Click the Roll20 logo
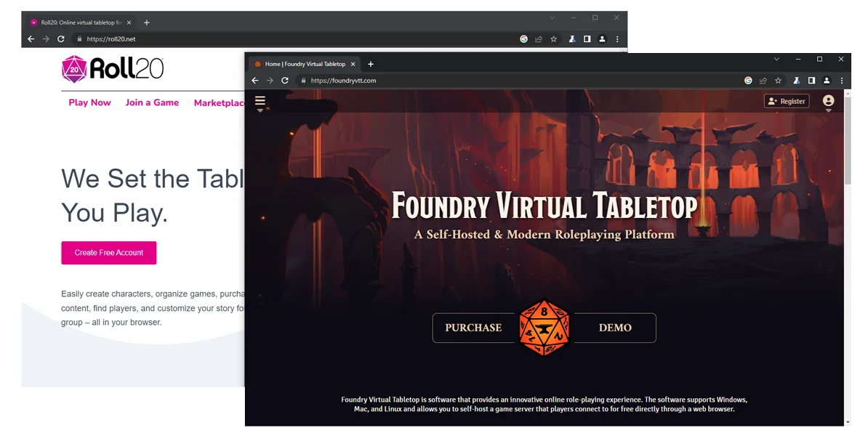This screenshot has height=441, width=868. 113,68
